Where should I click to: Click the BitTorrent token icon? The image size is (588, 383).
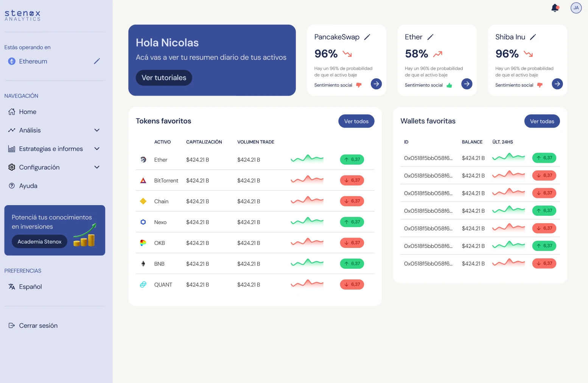(x=143, y=181)
